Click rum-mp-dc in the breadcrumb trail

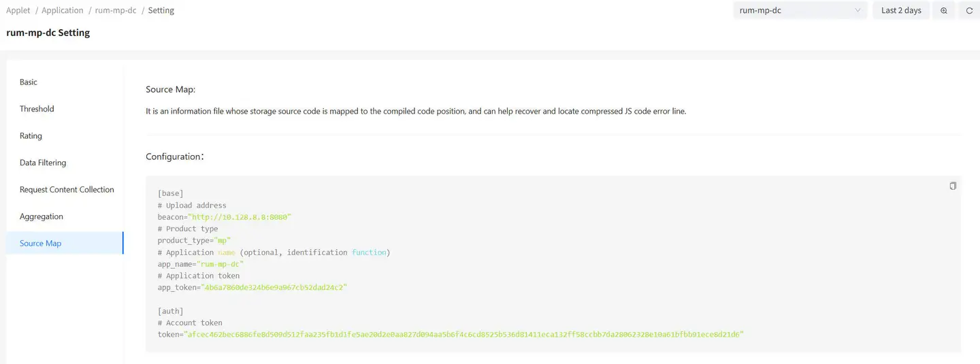coord(116,10)
